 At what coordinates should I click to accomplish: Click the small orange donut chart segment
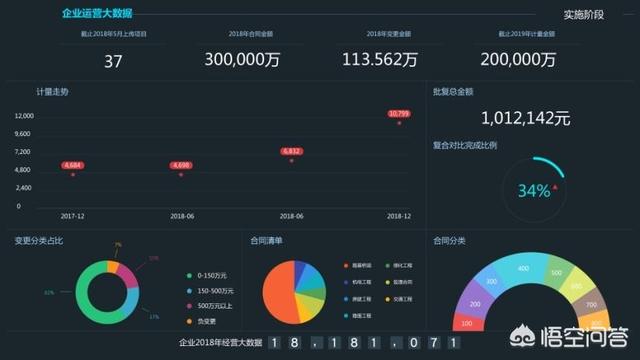click(113, 266)
